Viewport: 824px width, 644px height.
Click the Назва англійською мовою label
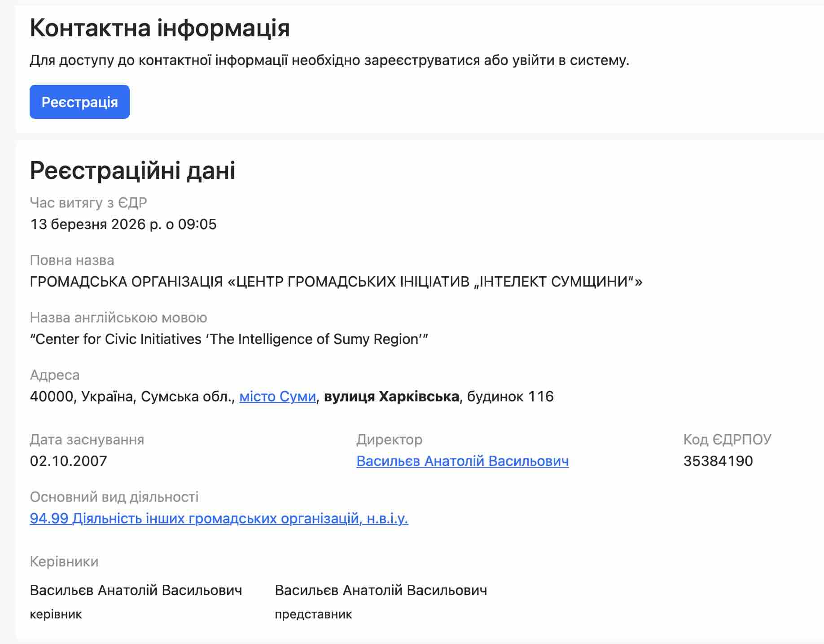(118, 318)
